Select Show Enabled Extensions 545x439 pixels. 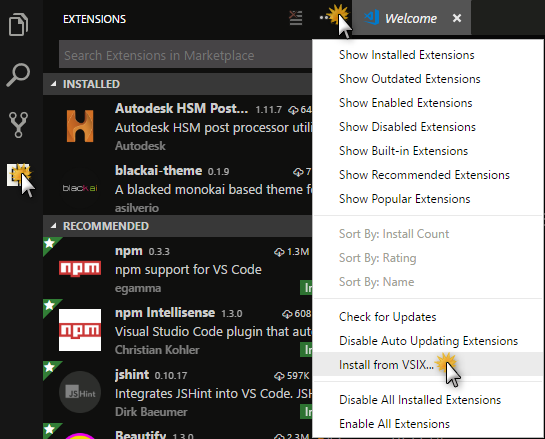pyautogui.click(x=429, y=103)
